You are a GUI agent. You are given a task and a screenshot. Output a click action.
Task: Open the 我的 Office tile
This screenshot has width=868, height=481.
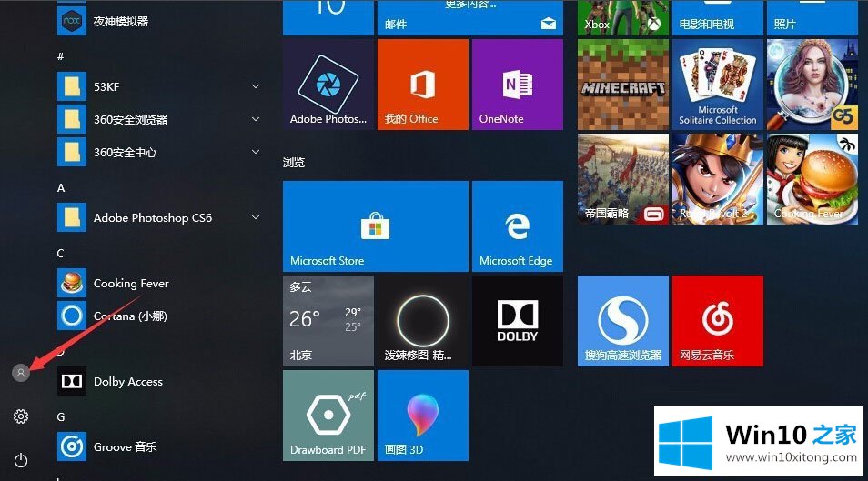[x=423, y=85]
